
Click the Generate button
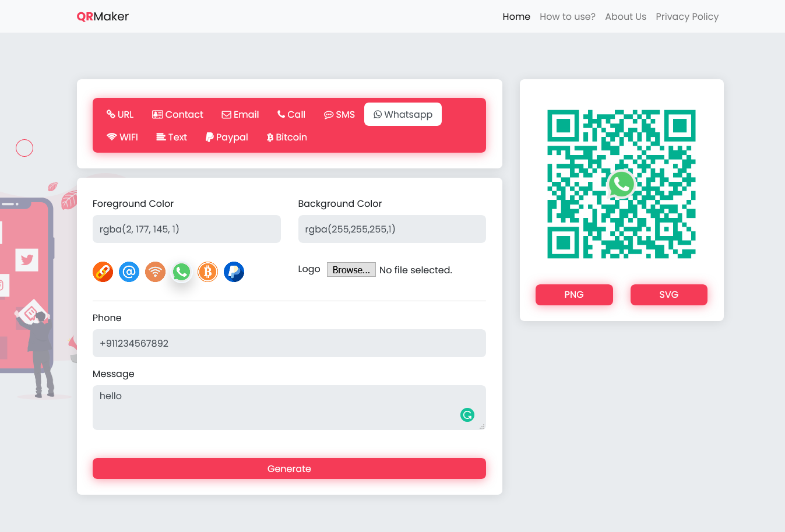[x=289, y=468]
